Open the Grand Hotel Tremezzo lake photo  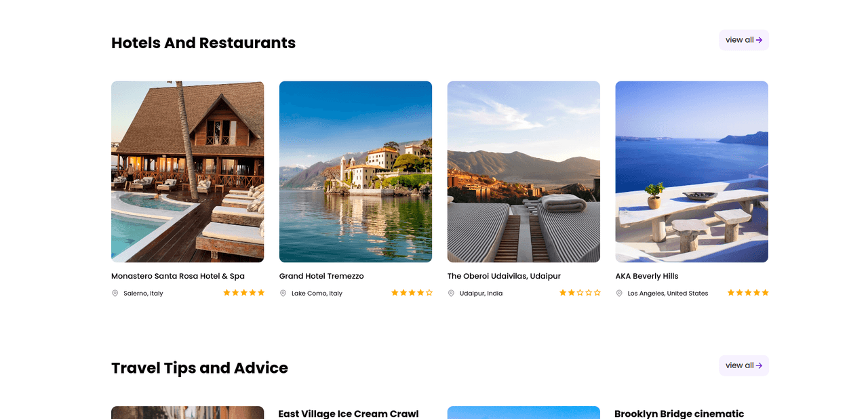coord(356,172)
